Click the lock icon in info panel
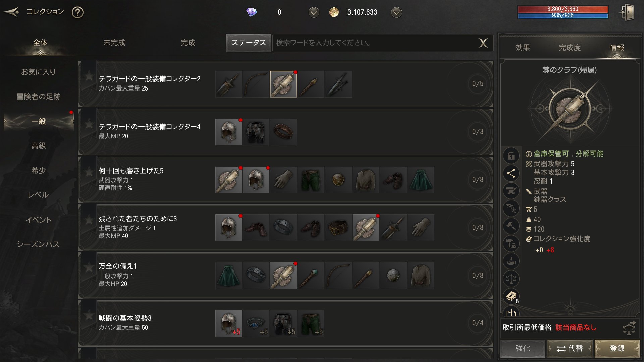Viewport: 644px width, 362px height. click(511, 156)
